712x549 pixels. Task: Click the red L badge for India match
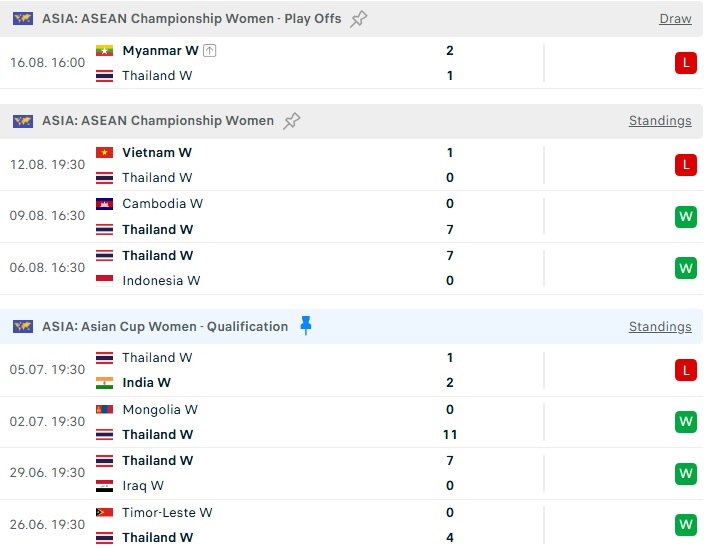pyautogui.click(x=686, y=370)
